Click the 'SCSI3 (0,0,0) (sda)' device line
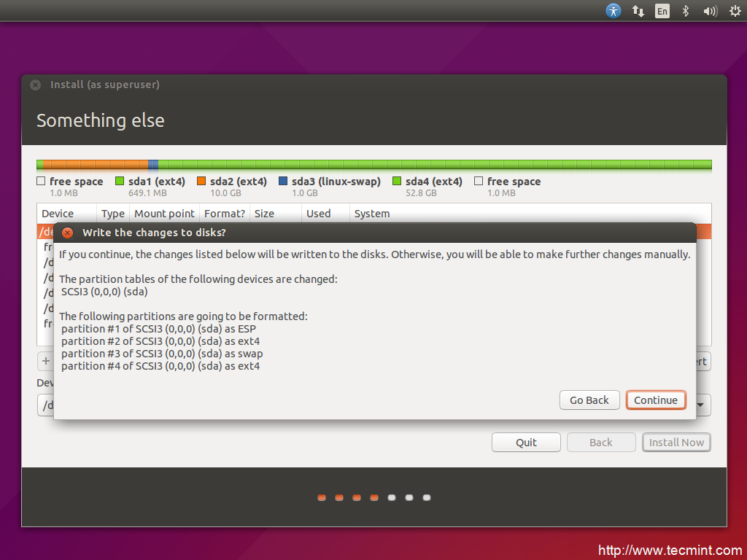Image resolution: width=747 pixels, height=560 pixels. [104, 292]
